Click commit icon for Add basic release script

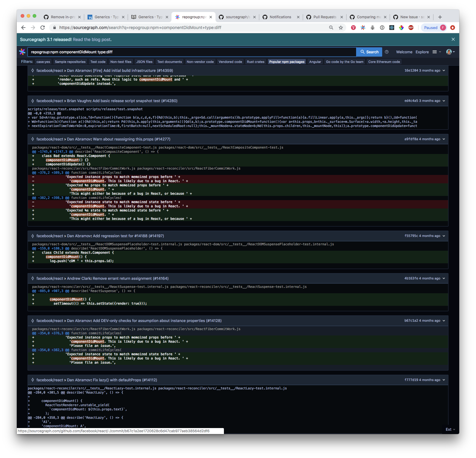point(33,101)
